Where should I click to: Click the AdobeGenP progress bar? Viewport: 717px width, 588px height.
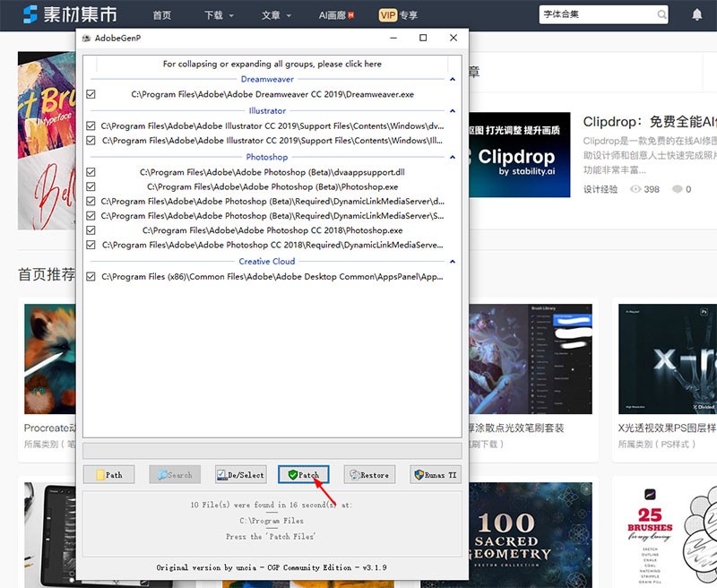(272, 450)
